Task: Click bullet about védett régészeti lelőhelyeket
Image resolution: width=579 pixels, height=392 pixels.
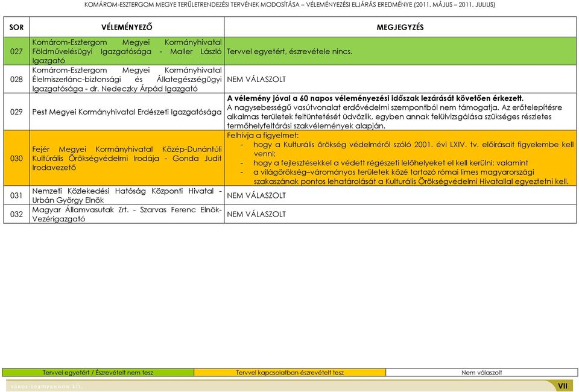Action: pos(384,163)
